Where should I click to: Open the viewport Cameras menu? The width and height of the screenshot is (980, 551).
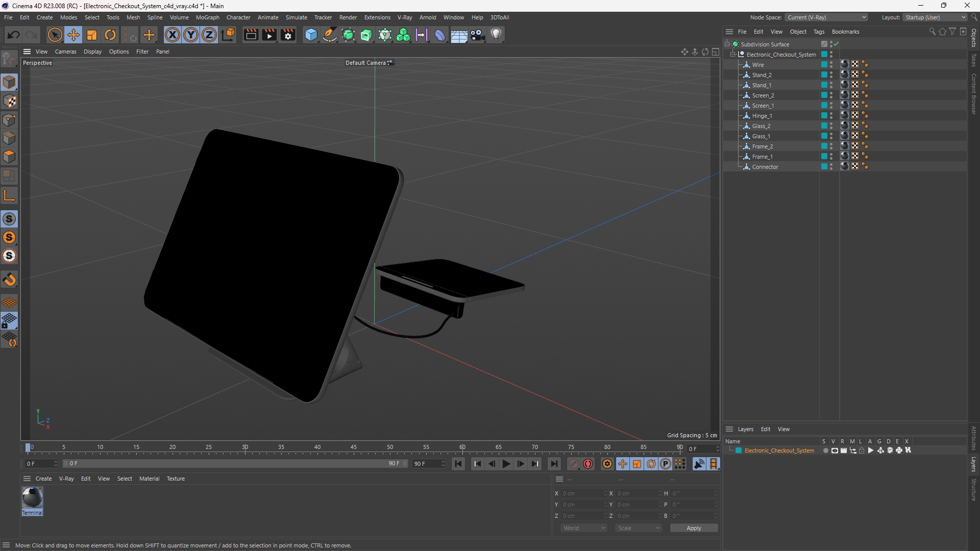65,52
